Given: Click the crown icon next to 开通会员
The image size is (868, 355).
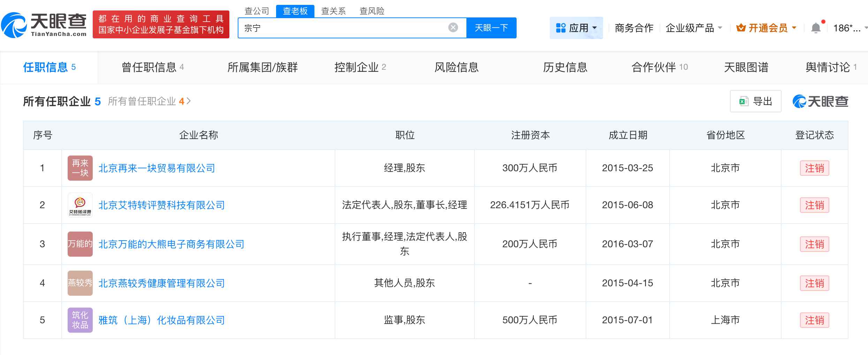Looking at the screenshot, I should [741, 28].
